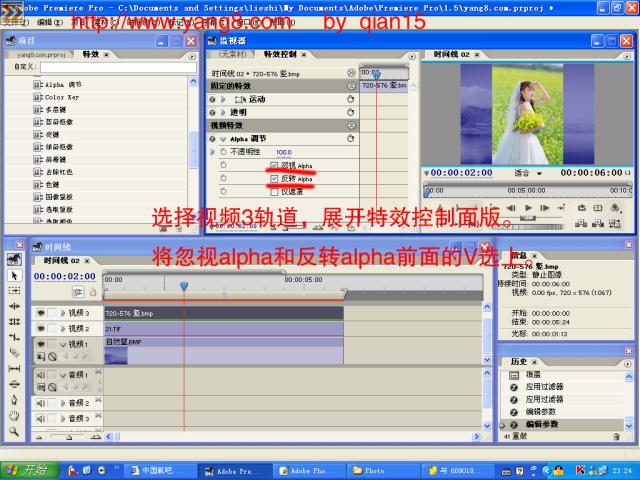Collapse the 音频 1 track
Viewport: 640px width, 480px height.
click(63, 375)
